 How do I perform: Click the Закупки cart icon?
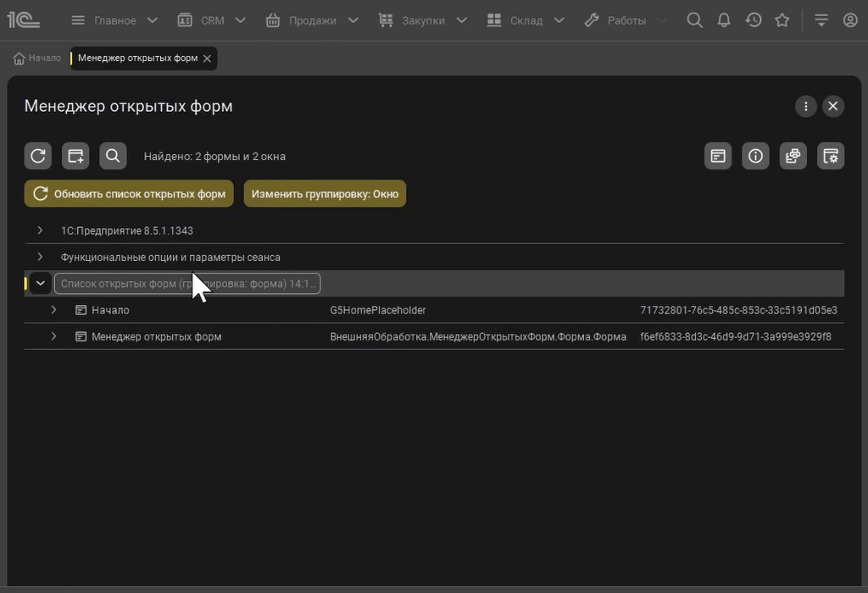coord(386,20)
